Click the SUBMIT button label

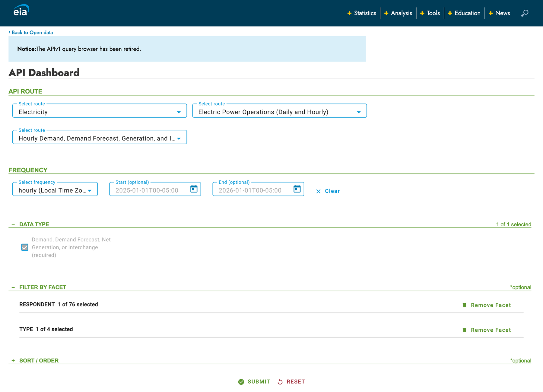(x=259, y=382)
